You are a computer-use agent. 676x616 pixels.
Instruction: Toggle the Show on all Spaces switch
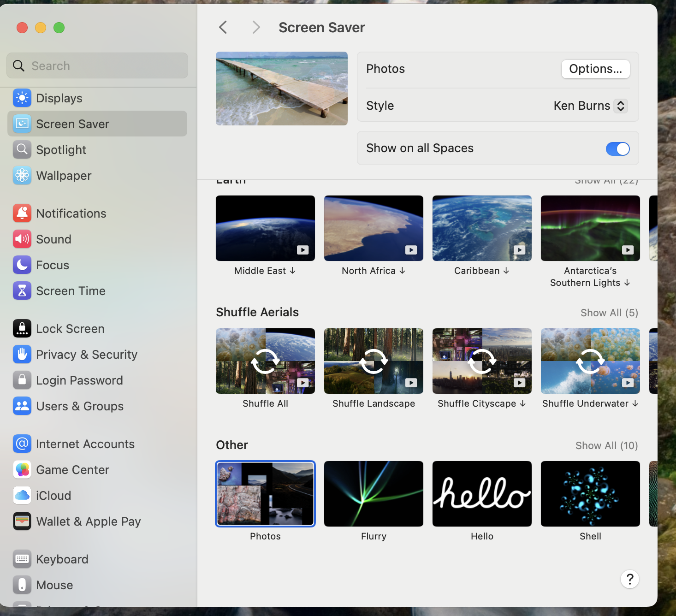(617, 148)
